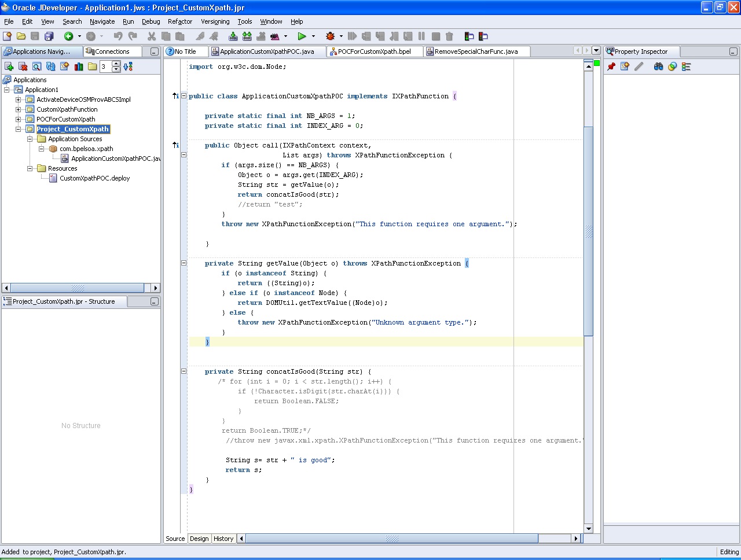Collapse the getValue method code fold

(184, 263)
